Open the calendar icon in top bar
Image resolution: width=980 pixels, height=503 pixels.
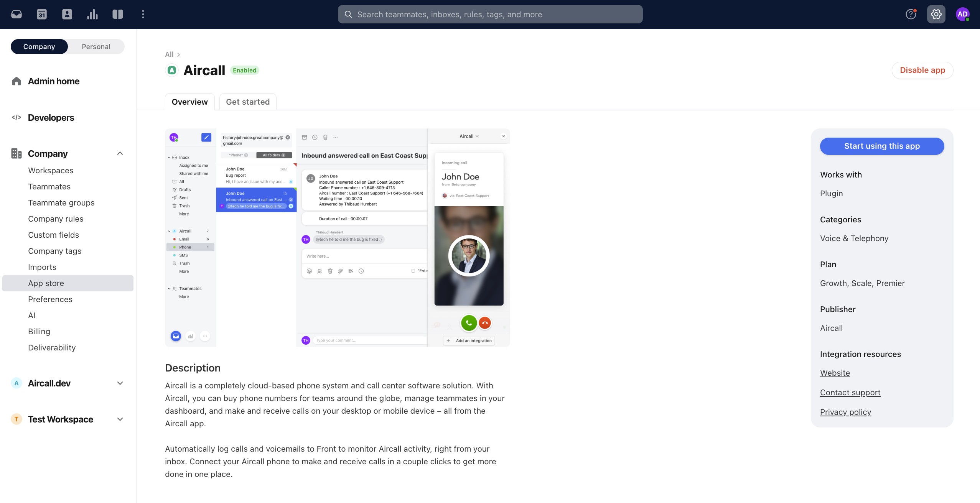point(42,15)
